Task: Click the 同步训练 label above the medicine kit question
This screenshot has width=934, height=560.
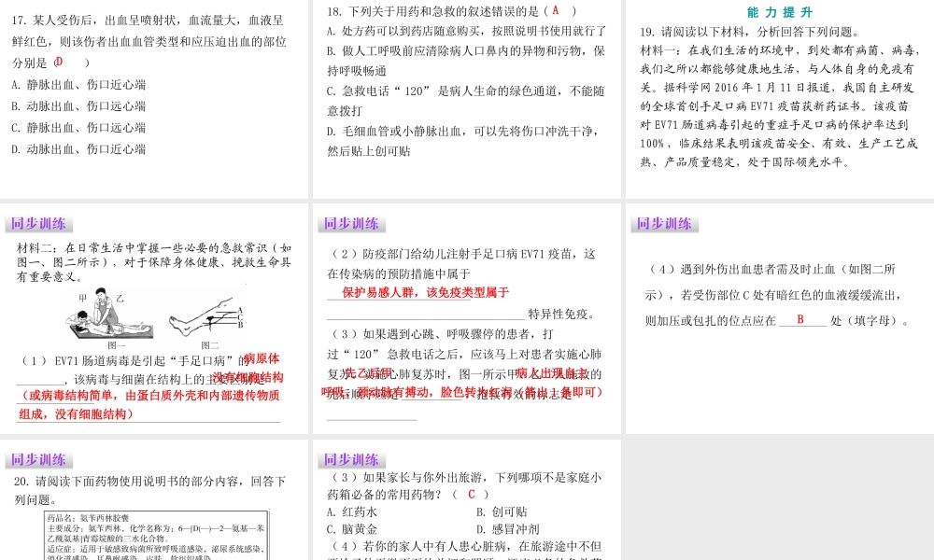Action: pyautogui.click(x=351, y=459)
